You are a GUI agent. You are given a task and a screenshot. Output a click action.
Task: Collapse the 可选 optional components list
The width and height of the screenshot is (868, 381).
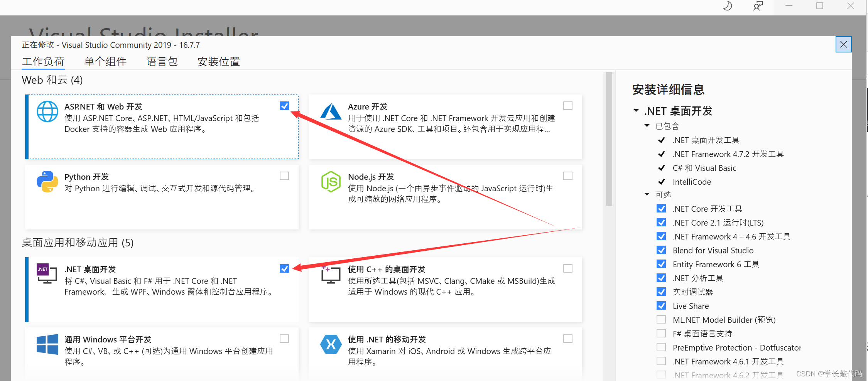[647, 194]
